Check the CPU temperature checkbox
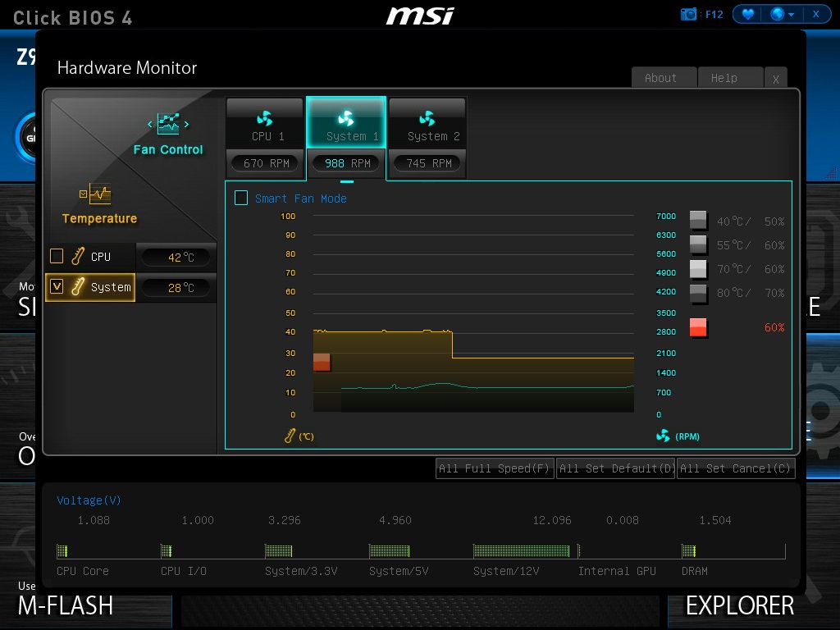This screenshot has width=840, height=630. tap(57, 256)
